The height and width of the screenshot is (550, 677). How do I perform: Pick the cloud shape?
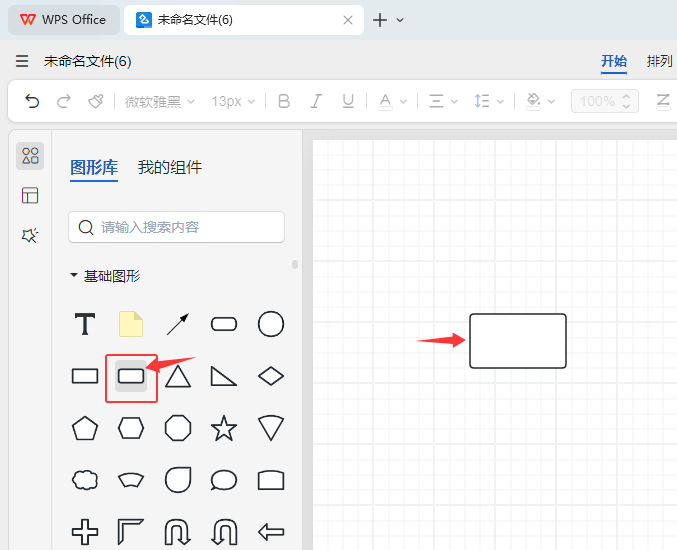(x=85, y=480)
